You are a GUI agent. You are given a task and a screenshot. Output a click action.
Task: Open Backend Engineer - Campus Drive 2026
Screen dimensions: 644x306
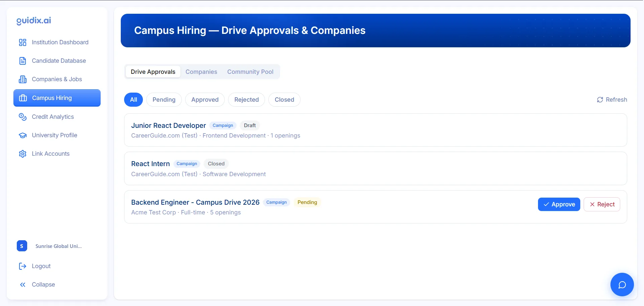[195, 202]
